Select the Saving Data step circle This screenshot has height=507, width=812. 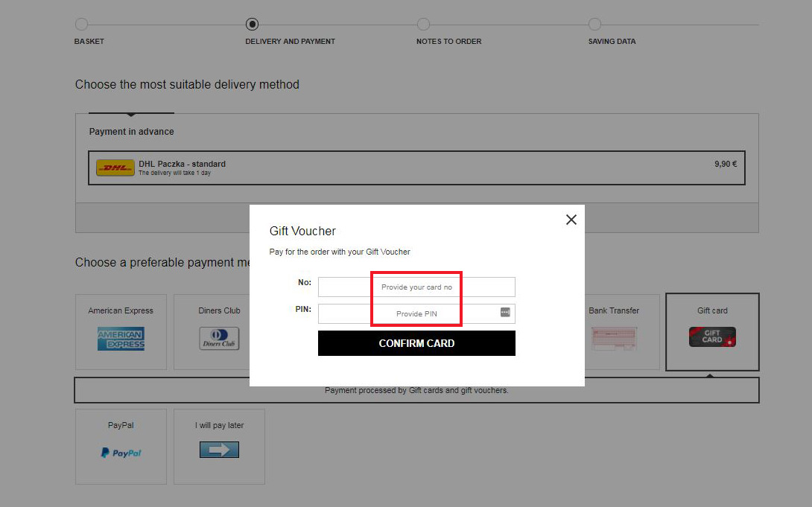[594, 25]
